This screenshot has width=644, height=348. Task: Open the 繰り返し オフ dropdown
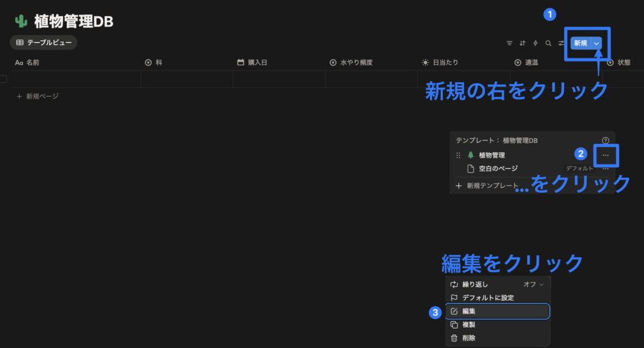(533, 285)
